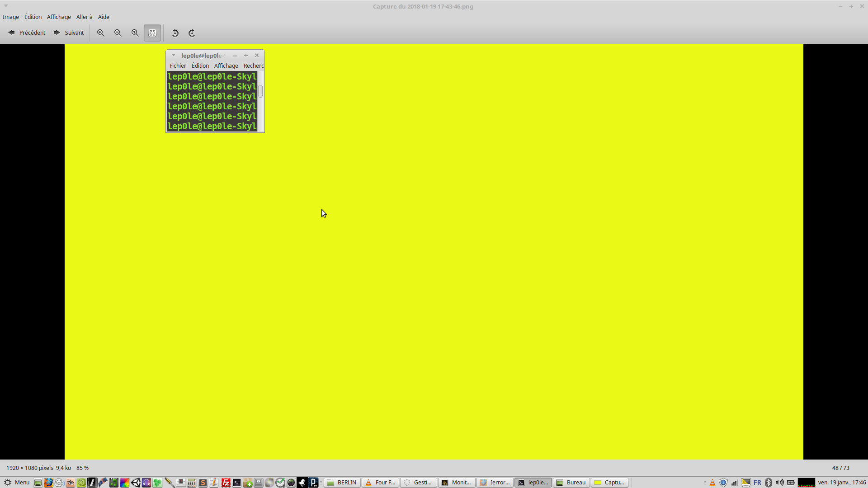Image resolution: width=868 pixels, height=488 pixels.
Task: Toggle the best fit zoom button
Action: pyautogui.click(x=152, y=33)
